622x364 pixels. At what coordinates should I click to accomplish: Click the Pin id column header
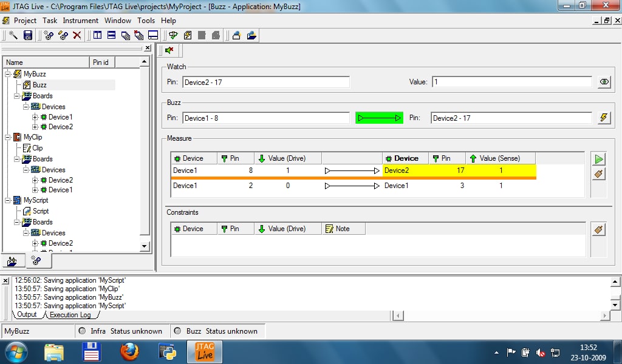coord(102,62)
